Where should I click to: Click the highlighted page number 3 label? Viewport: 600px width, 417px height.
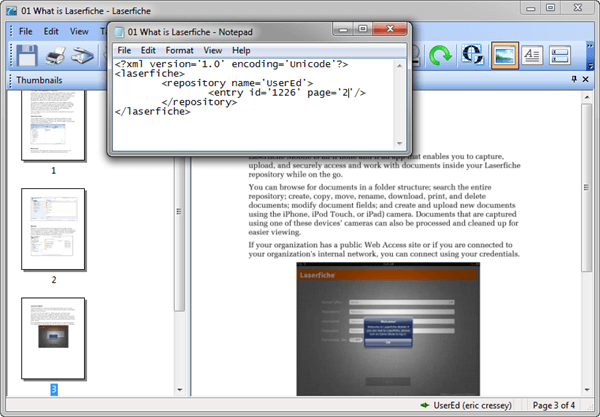tap(54, 390)
